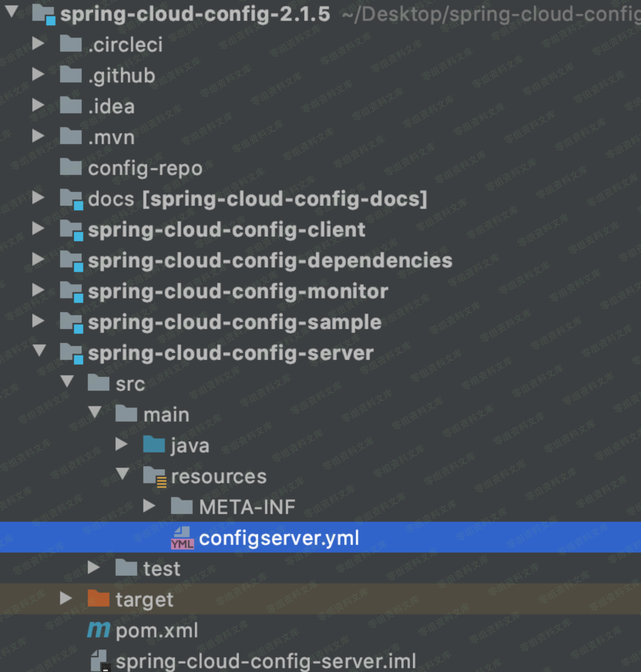The height and width of the screenshot is (672, 641).
Task: Select the spring-cloud-config-monitor module
Action: [x=238, y=291]
